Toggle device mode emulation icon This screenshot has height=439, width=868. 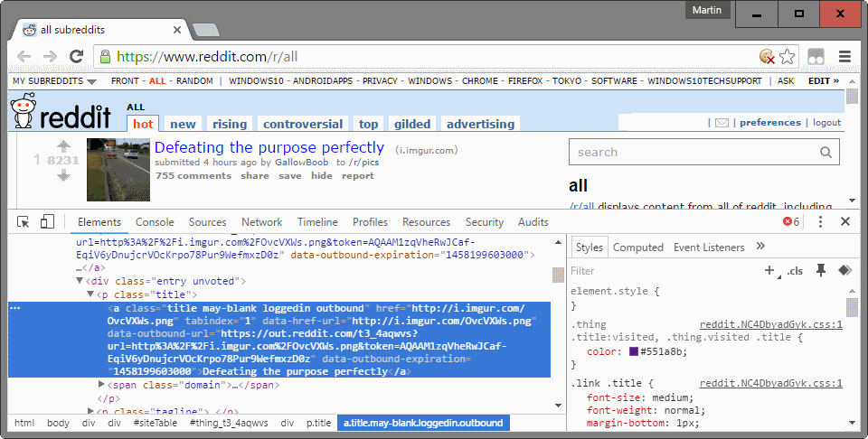point(47,222)
